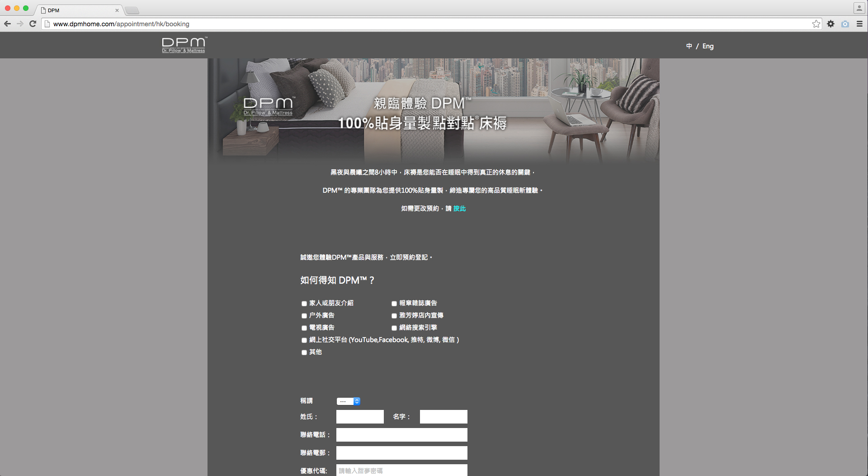Click the browser back arrow
Image resolution: width=868 pixels, height=476 pixels.
click(x=7, y=24)
